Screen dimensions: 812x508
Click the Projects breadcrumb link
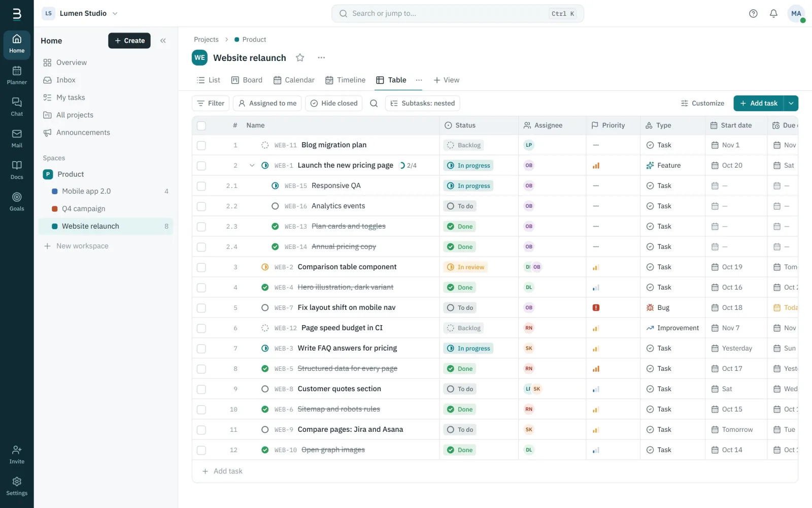(x=206, y=40)
